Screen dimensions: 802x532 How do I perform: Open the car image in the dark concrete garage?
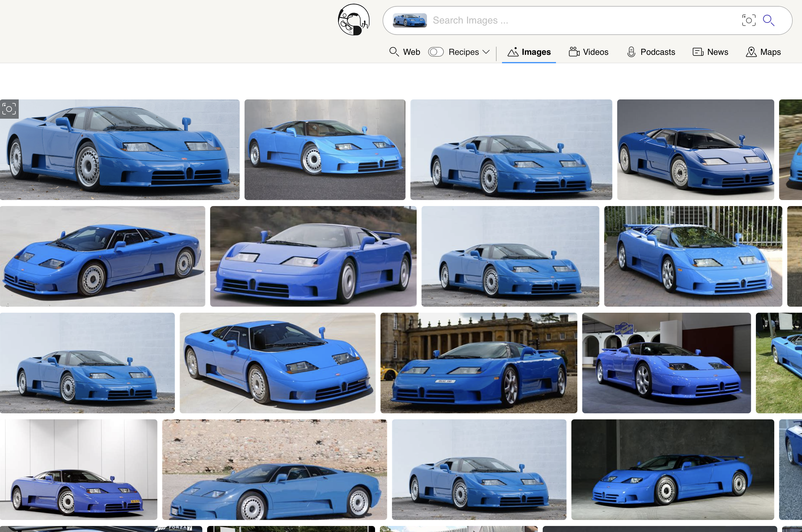click(x=672, y=469)
